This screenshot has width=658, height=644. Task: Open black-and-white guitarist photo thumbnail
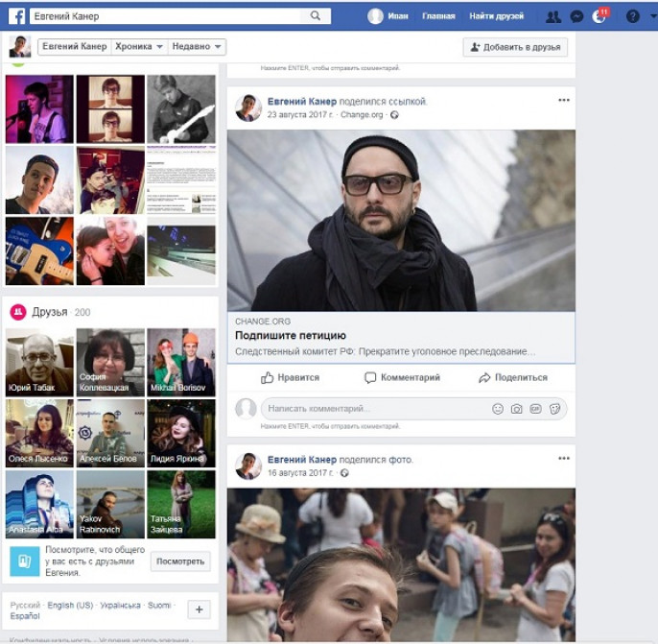tap(181, 109)
